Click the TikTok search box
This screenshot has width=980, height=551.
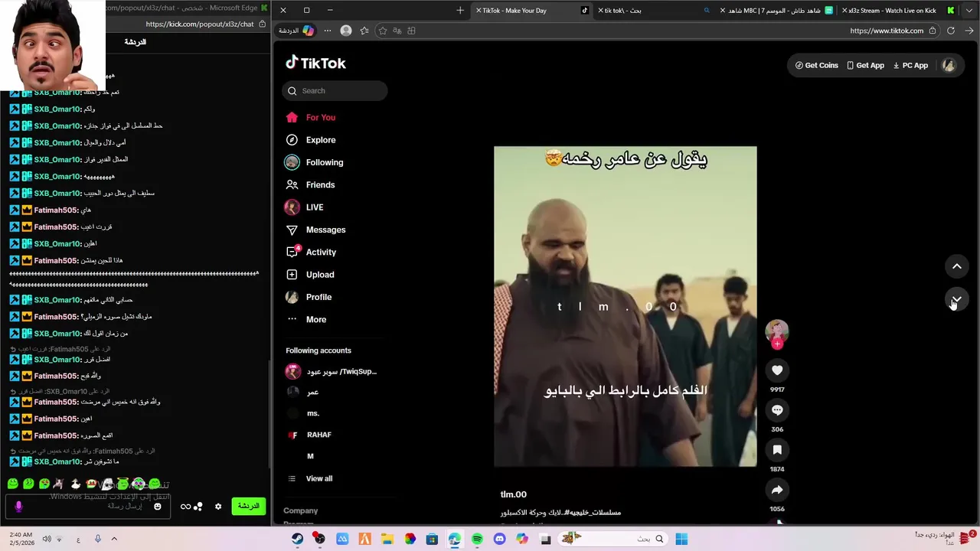pyautogui.click(x=335, y=91)
